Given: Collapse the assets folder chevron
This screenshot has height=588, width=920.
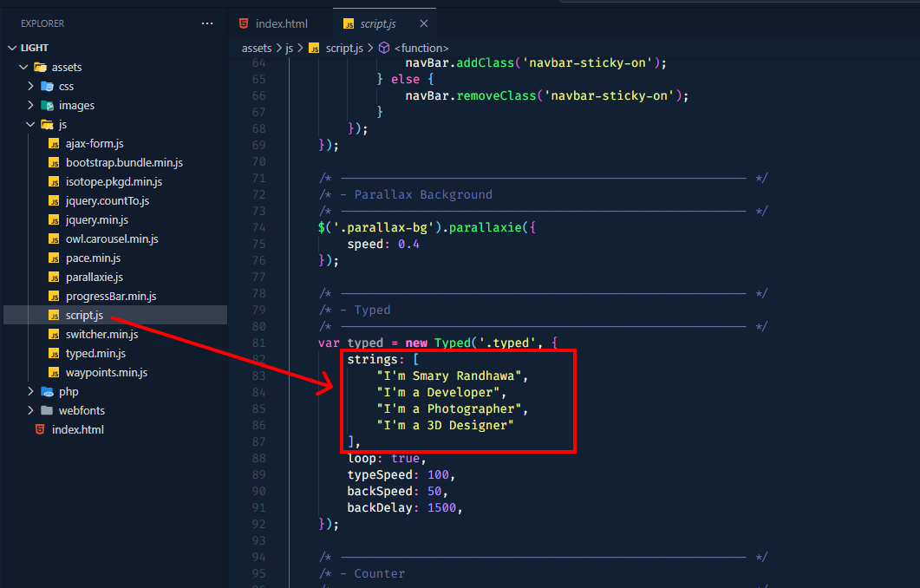Looking at the screenshot, I should (23, 67).
